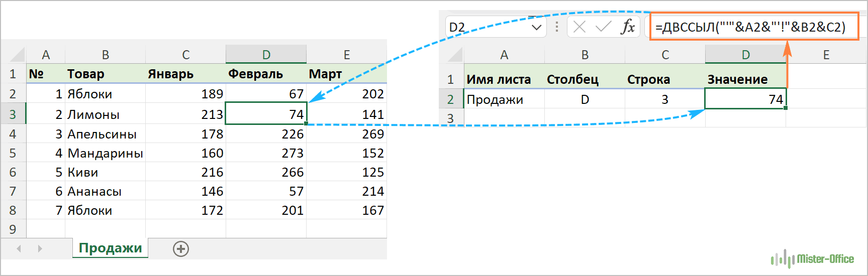Screen dimensions: 868x276
Task: Click the Mister-Office logo link
Action: 813,259
